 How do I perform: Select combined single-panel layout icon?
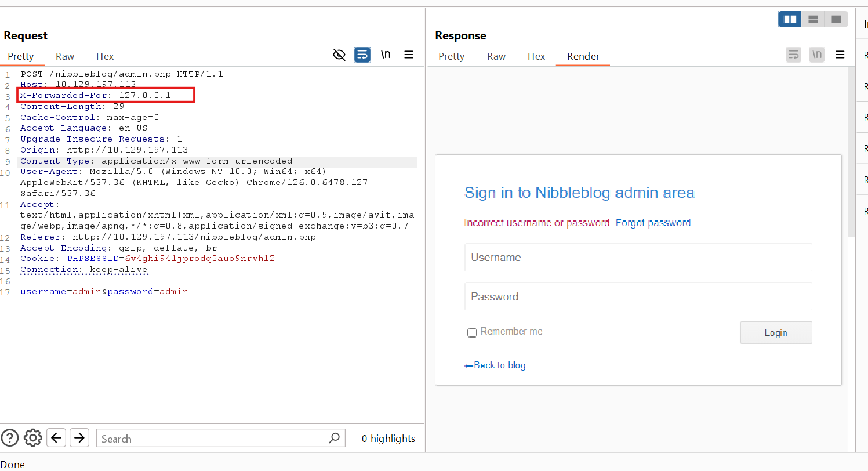(x=836, y=19)
